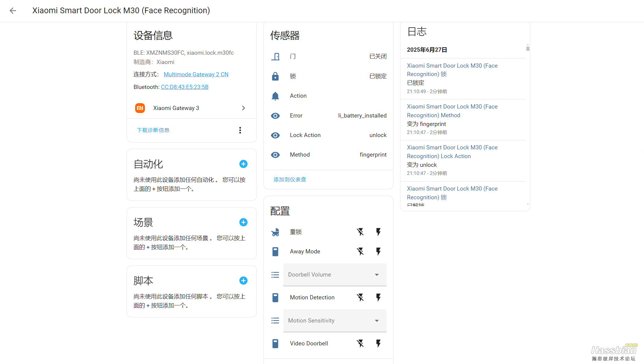Click the lock sensor padlock icon
Image resolution: width=644 pixels, height=364 pixels.
(275, 76)
